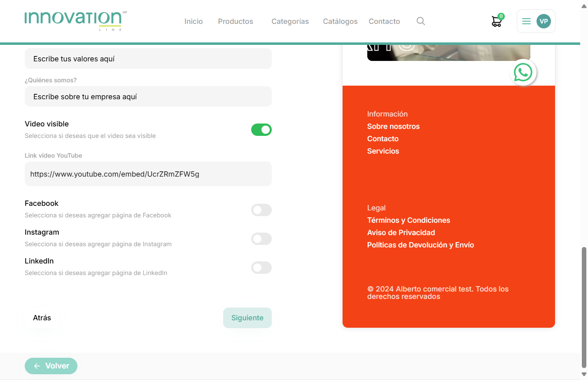Click the 'Video visible' label

[x=47, y=124]
